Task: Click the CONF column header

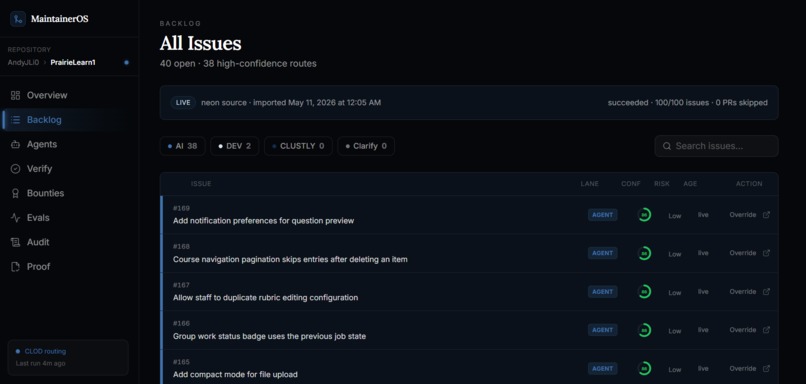Action: (631, 184)
